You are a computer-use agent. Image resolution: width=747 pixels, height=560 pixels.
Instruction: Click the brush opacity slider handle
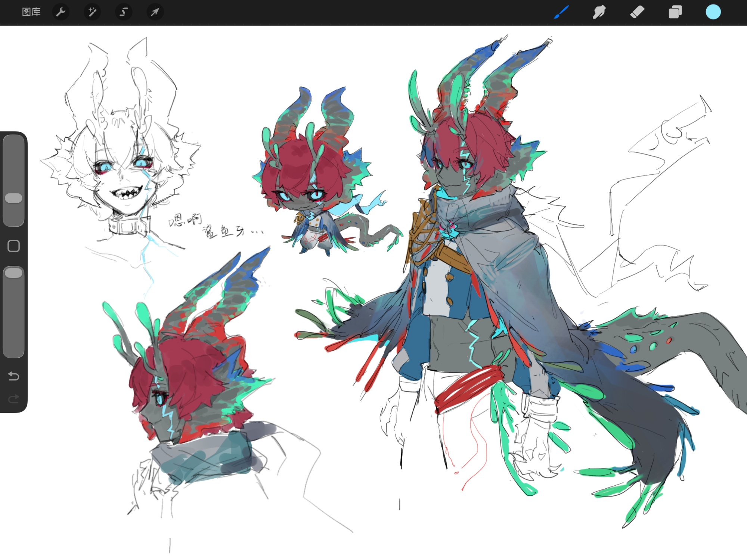click(14, 273)
